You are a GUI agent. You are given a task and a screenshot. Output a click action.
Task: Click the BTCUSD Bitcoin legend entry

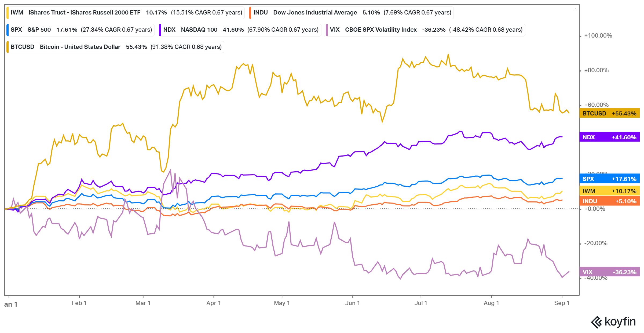[116, 47]
